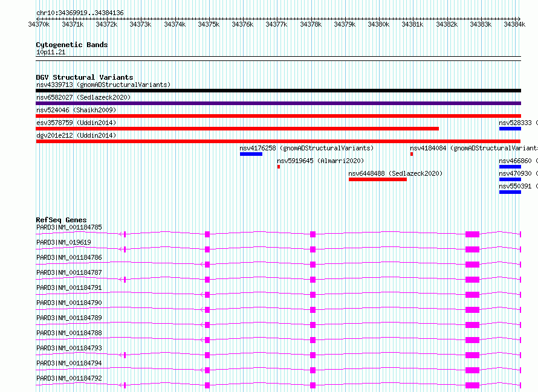Open variant label nsv6582027 (Sedlazeck2020)
Viewport: 538px width, 392px height.
coord(83,97)
